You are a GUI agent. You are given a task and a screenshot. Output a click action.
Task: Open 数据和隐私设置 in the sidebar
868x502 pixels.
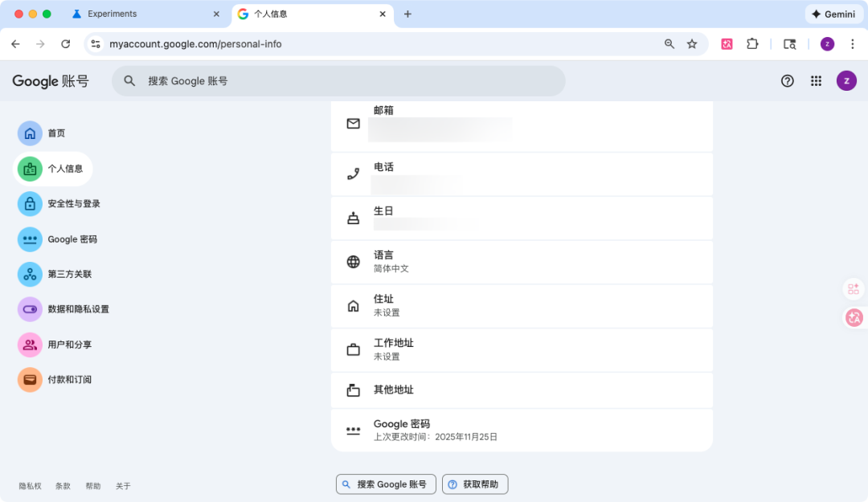tap(63, 309)
